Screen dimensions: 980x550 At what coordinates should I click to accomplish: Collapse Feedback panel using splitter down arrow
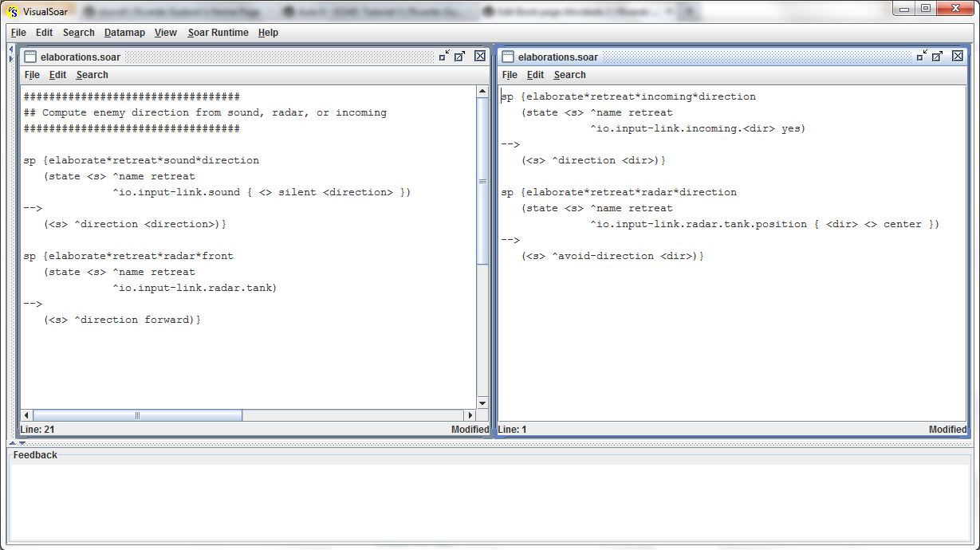click(22, 442)
